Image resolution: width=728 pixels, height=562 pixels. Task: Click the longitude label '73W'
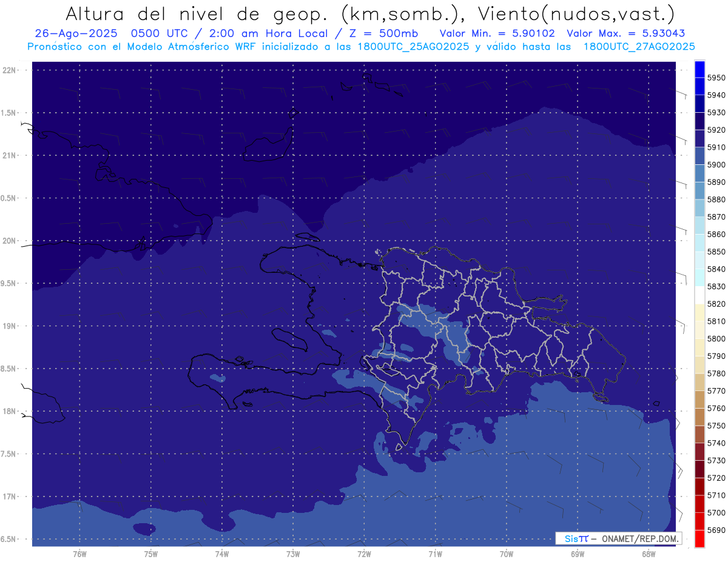click(x=293, y=554)
